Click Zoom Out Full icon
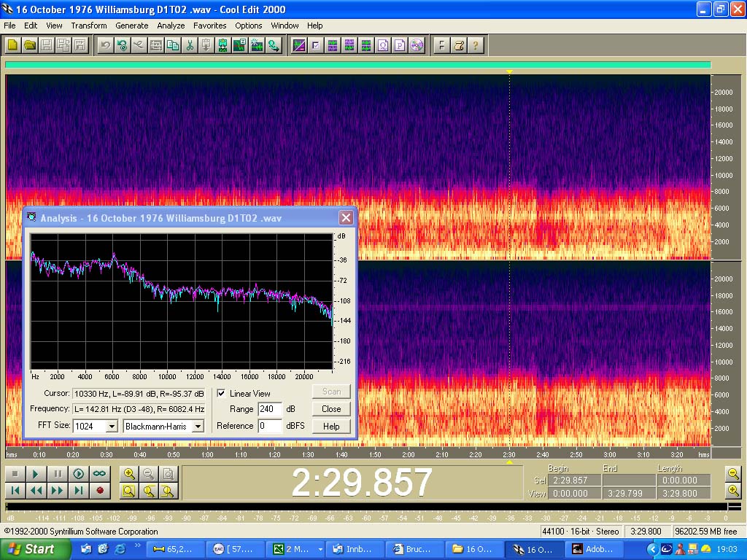747x560 pixels. point(169,474)
